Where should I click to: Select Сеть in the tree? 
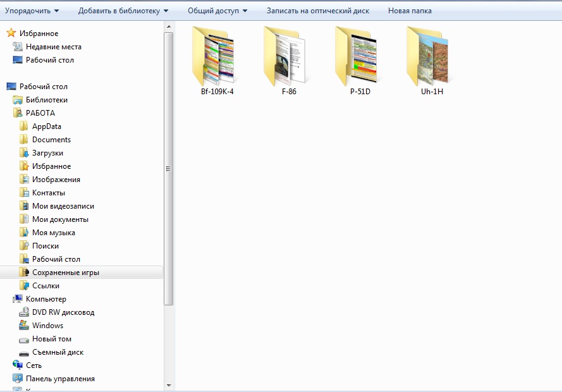tap(34, 365)
